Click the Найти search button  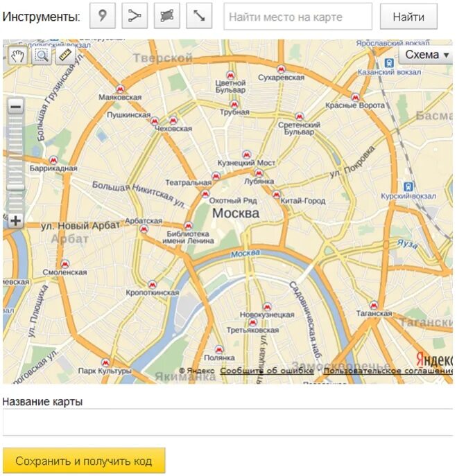pyautogui.click(x=408, y=17)
